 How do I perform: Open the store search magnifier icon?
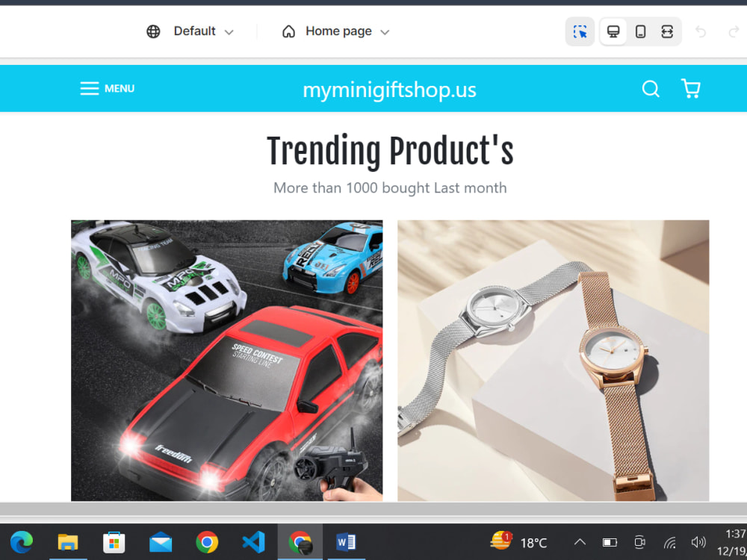[x=651, y=89]
